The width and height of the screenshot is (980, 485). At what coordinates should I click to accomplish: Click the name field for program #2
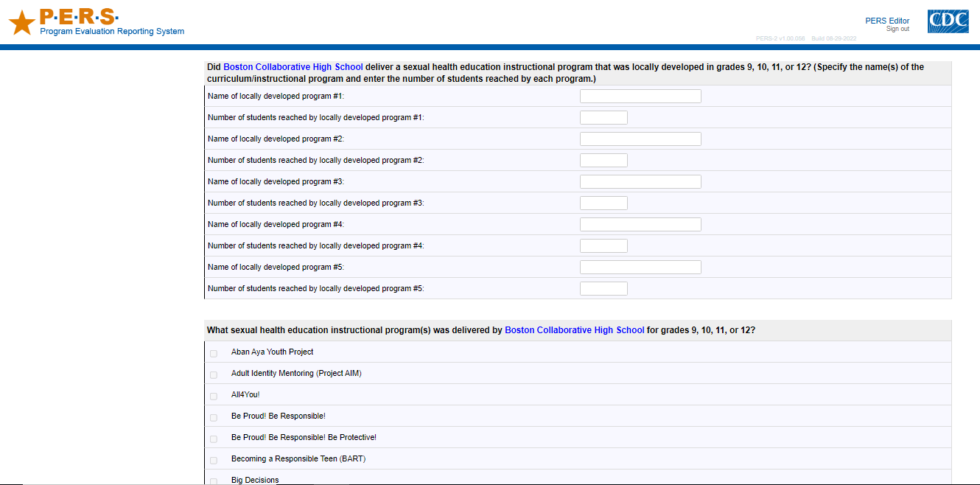[640, 139]
